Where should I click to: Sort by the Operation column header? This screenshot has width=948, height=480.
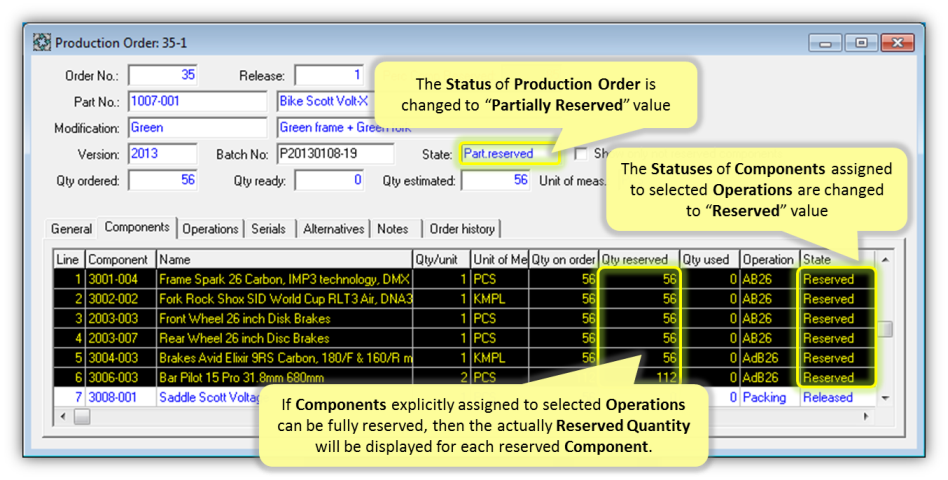click(x=770, y=259)
